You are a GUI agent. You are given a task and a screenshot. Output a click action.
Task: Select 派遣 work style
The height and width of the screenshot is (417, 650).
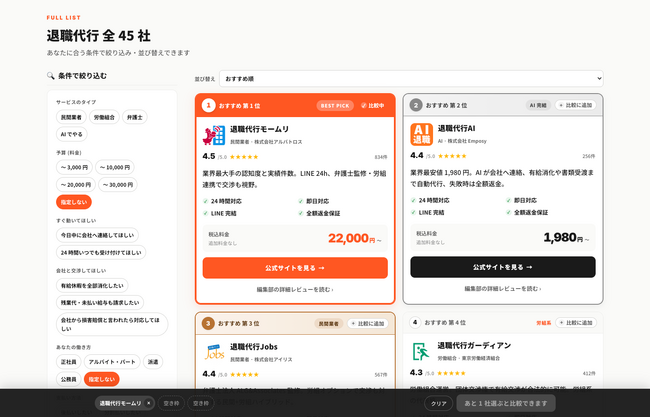pos(153,362)
